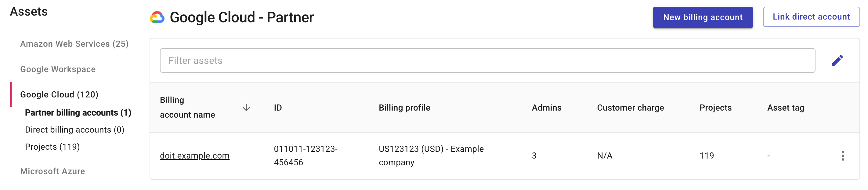Click the Assets page heading

29,11
